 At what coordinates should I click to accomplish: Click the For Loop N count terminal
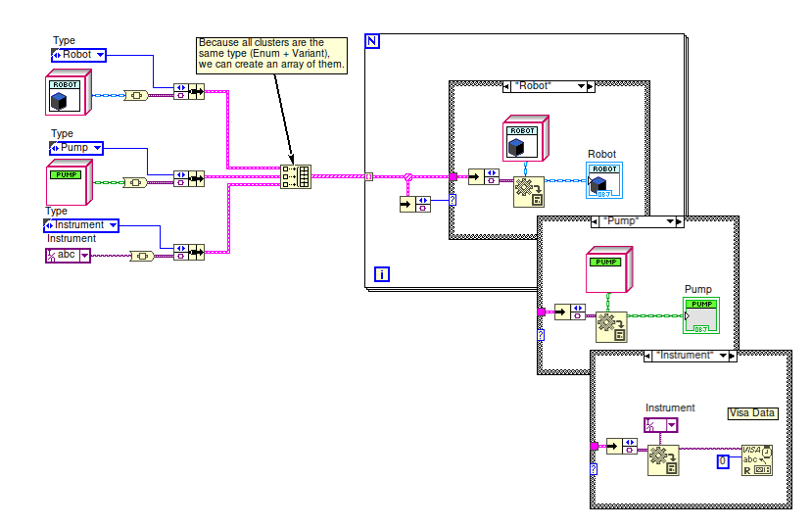(372, 41)
